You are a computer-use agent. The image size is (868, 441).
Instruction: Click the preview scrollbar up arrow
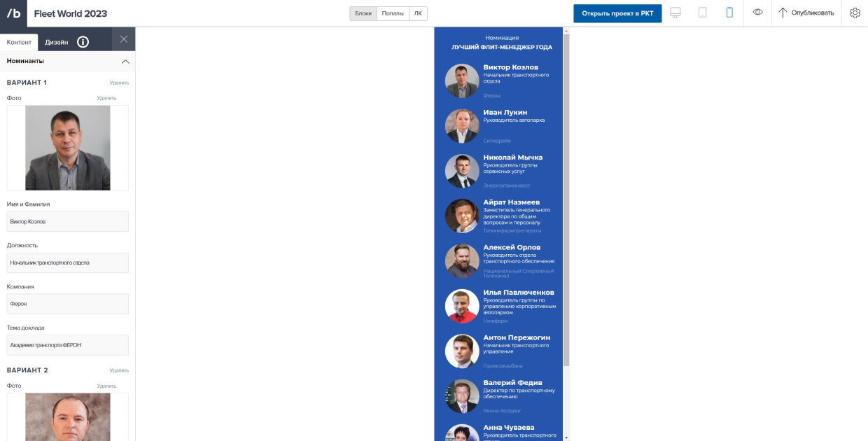[566, 31]
